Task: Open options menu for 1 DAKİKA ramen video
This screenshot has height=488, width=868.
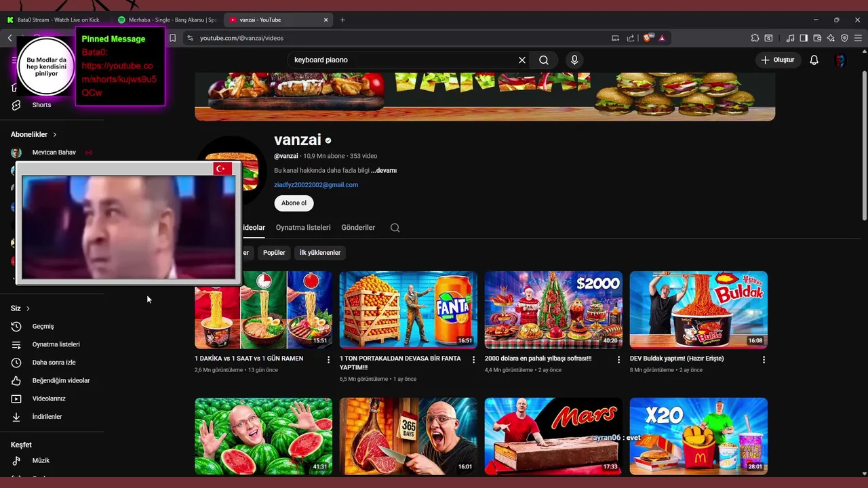Action: point(328,360)
